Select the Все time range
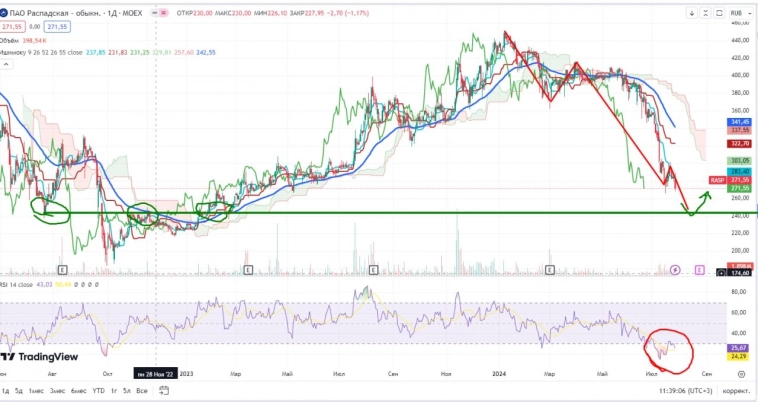This screenshot has width=758, height=402. tap(142, 390)
